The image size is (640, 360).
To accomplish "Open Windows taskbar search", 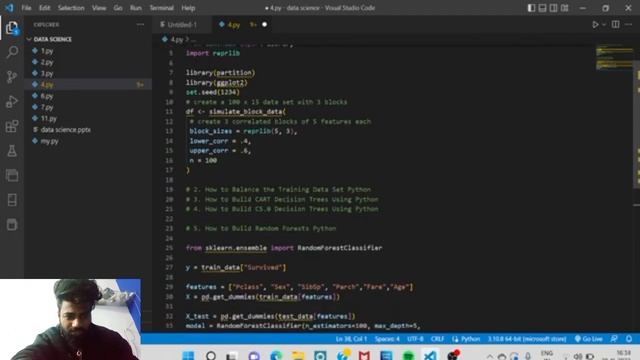I will click(x=211, y=355).
